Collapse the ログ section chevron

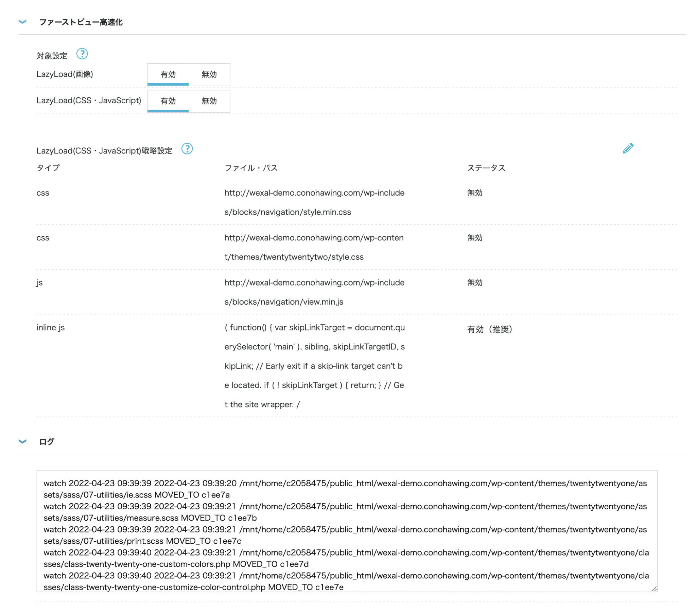click(x=22, y=441)
